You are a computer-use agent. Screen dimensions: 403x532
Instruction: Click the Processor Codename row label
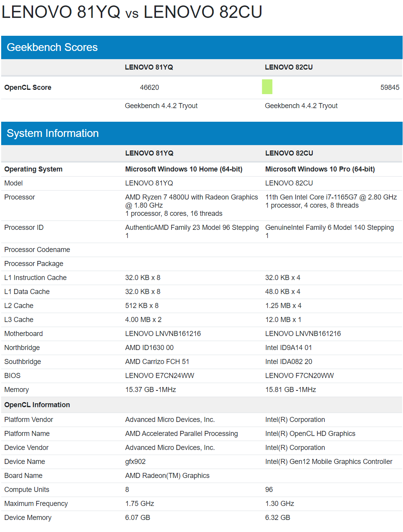(x=37, y=250)
